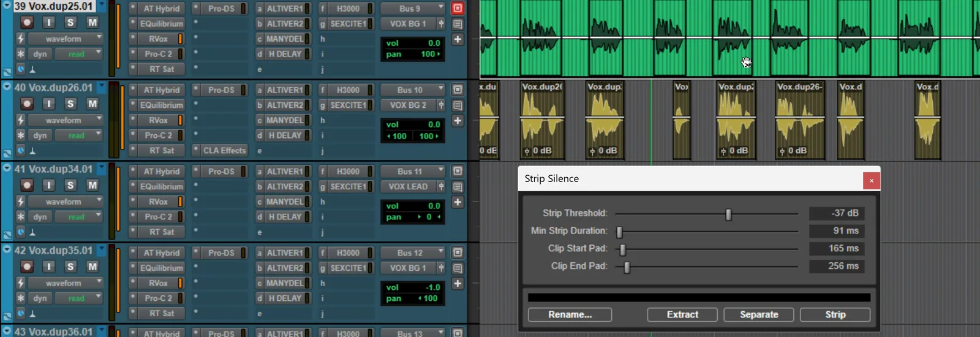Arm record on track 41 Vox.dup34.01
This screenshot has height=337, width=980.
(27, 185)
